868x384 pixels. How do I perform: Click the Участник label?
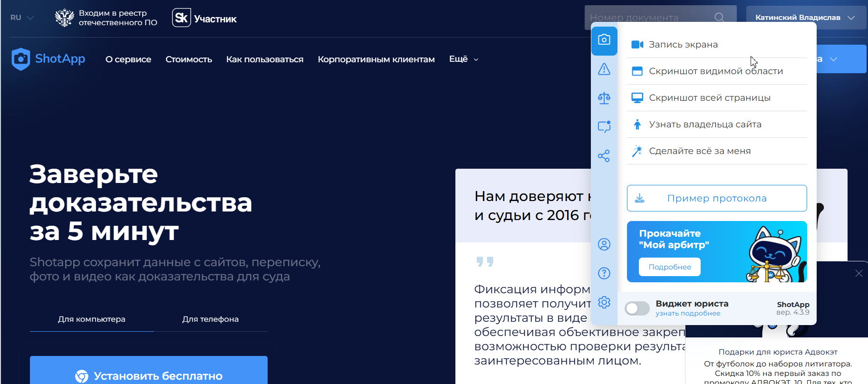(215, 19)
